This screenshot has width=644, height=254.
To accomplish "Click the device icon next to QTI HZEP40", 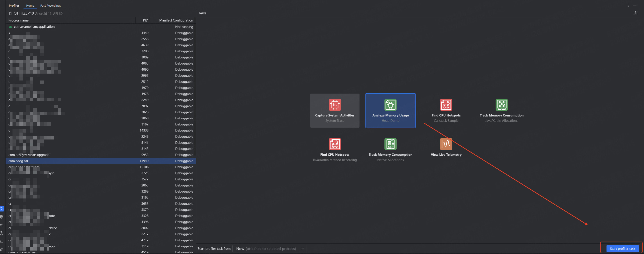I will pos(10,13).
